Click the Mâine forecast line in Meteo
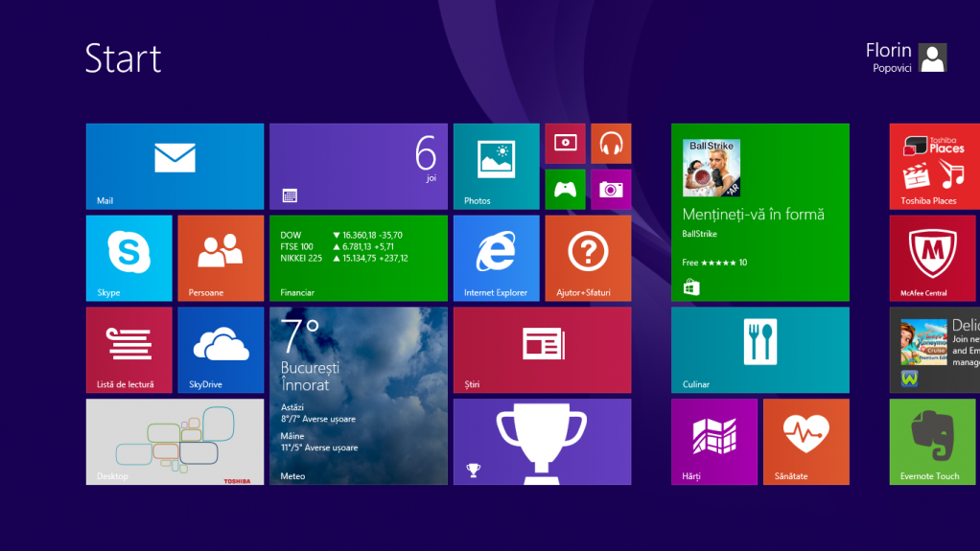The height and width of the screenshot is (551, 980). click(319, 442)
